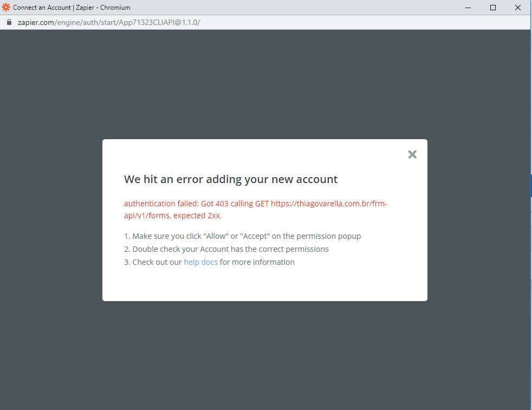Screen dimensions: 532x410
Task: Click the padlock icon in the address bar
Action: (x=9, y=22)
